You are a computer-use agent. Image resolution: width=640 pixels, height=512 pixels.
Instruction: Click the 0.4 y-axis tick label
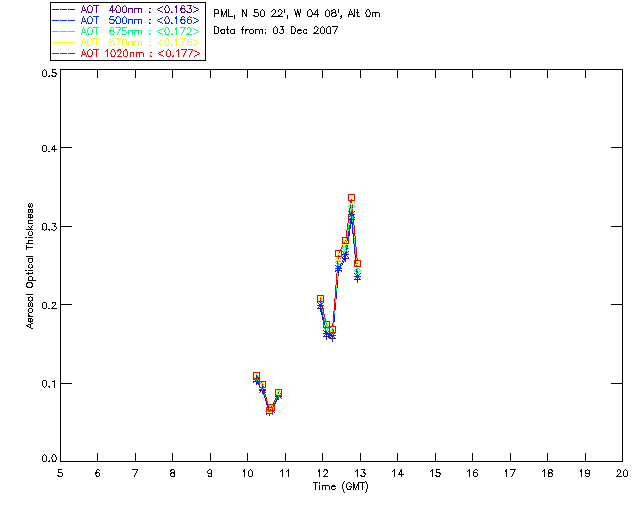49,148
